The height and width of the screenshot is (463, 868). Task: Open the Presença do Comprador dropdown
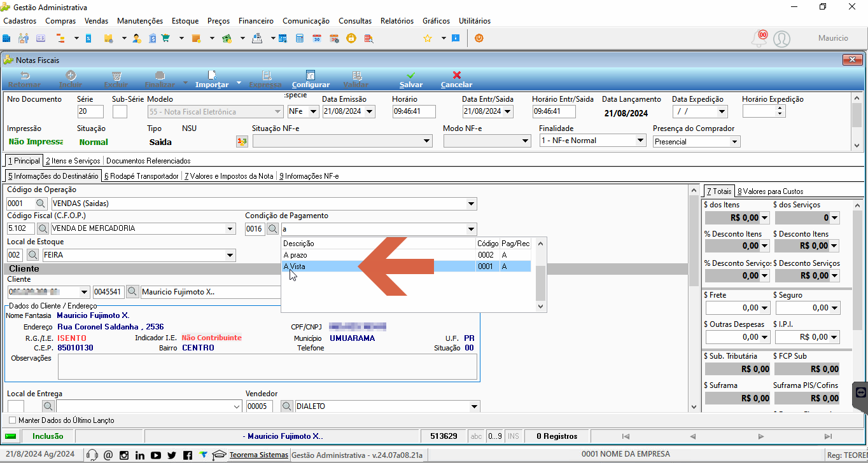(x=734, y=142)
